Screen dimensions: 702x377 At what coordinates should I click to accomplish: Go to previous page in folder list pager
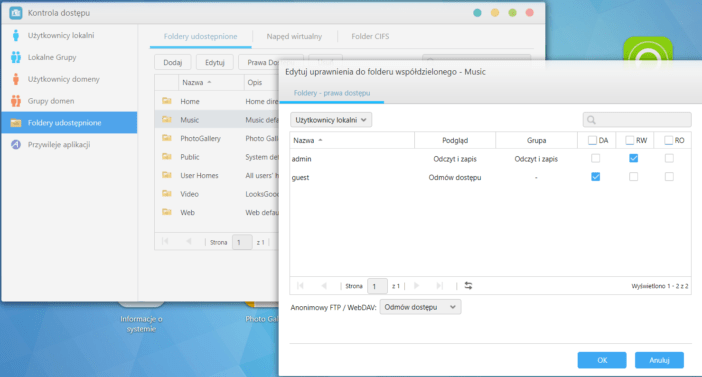coord(188,242)
